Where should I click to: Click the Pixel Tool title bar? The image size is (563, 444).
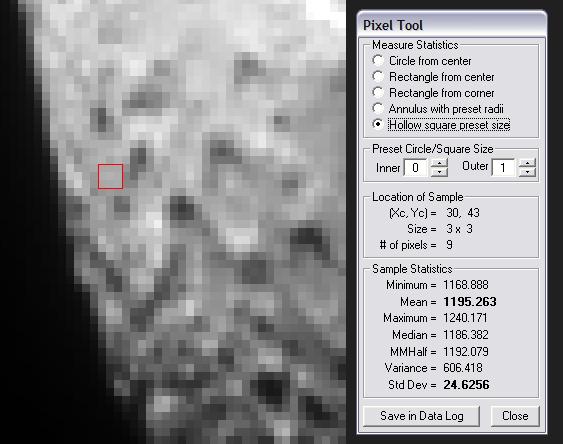[452, 25]
